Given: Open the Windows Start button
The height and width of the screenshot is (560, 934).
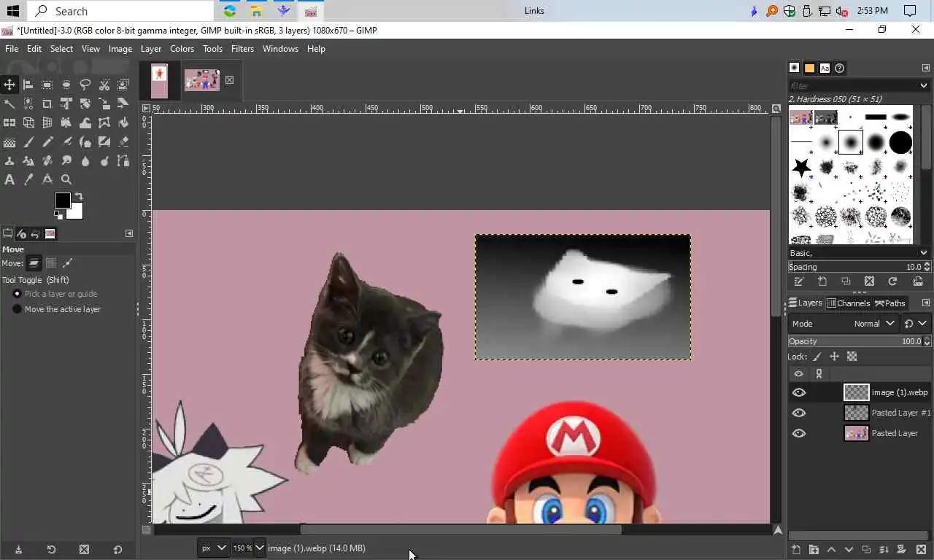Looking at the screenshot, I should [13, 11].
